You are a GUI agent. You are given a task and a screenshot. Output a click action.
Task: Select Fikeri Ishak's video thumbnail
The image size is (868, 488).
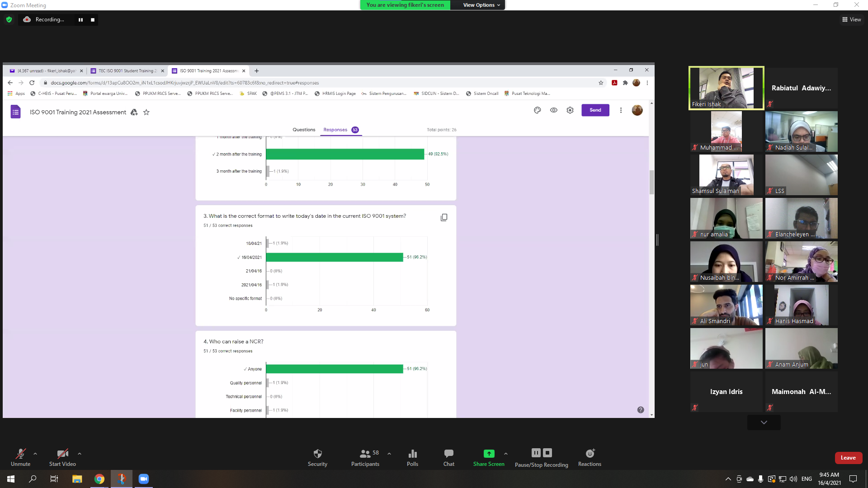point(726,88)
